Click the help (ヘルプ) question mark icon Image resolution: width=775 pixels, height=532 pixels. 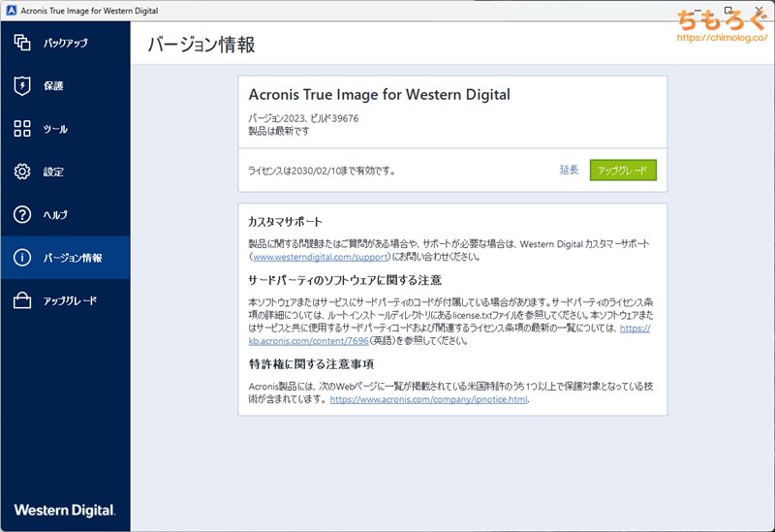coord(22,214)
